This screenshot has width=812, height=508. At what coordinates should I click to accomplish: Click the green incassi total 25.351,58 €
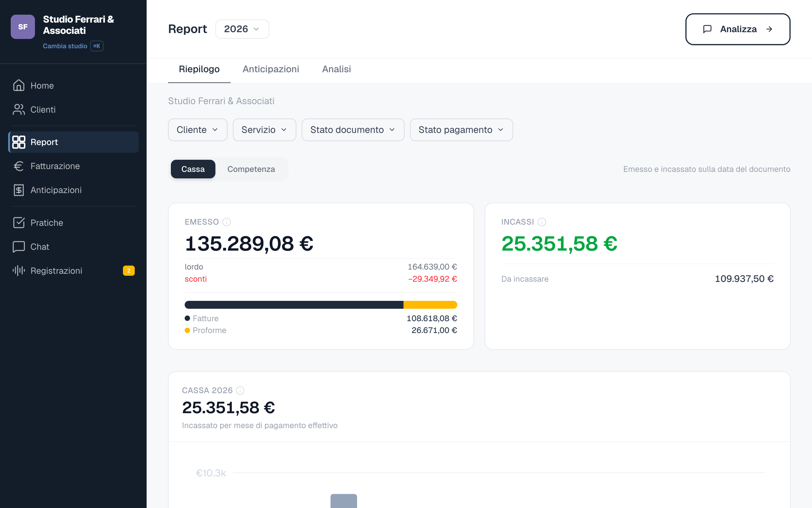pyautogui.click(x=559, y=244)
